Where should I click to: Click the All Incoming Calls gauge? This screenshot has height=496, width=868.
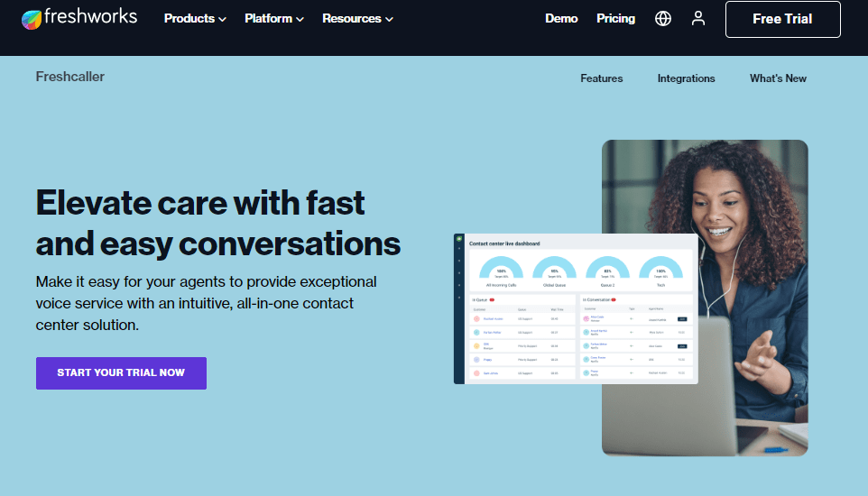tap(501, 271)
